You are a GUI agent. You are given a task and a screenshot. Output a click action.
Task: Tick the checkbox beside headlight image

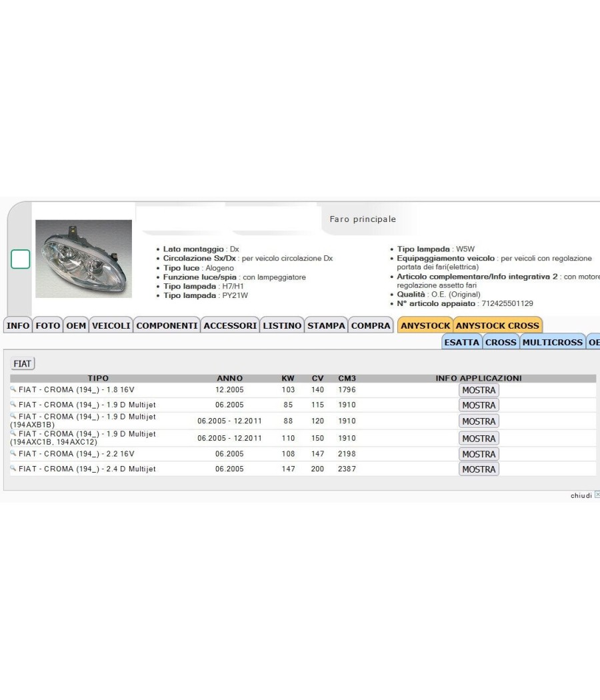pos(21,259)
